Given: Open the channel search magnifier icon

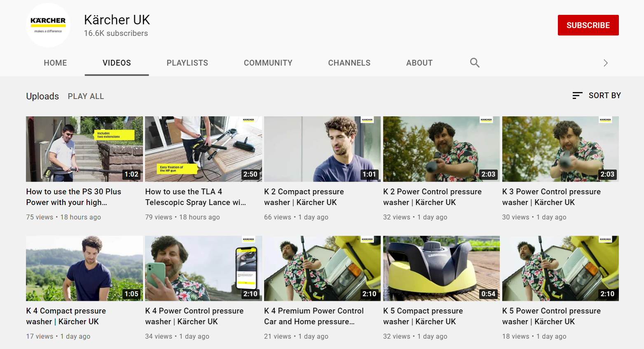Looking at the screenshot, I should [x=475, y=63].
